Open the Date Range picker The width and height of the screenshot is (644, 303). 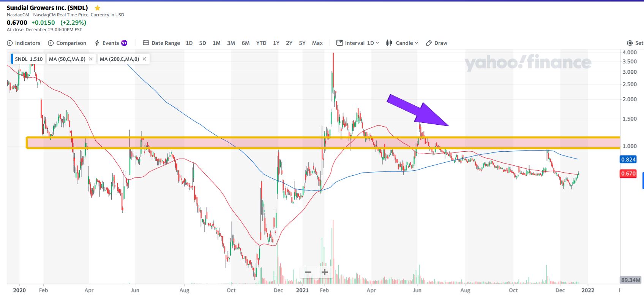pos(161,43)
